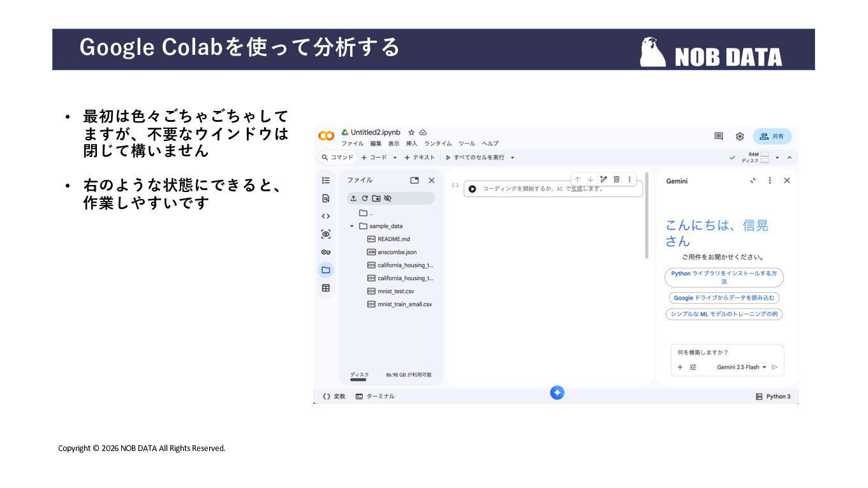Close the ファイル panel

point(432,181)
